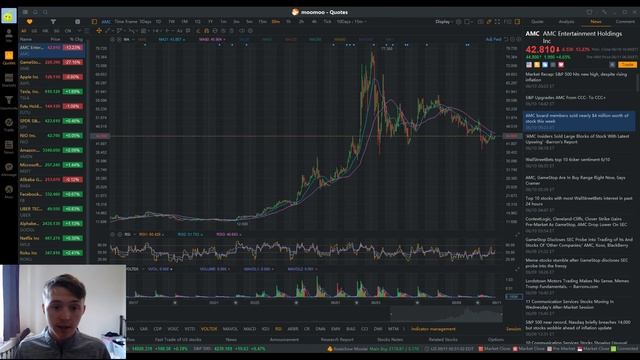Image resolution: width=640 pixels, height=360 pixels.
Task: Open the News section in left sidebar
Action: [9, 147]
